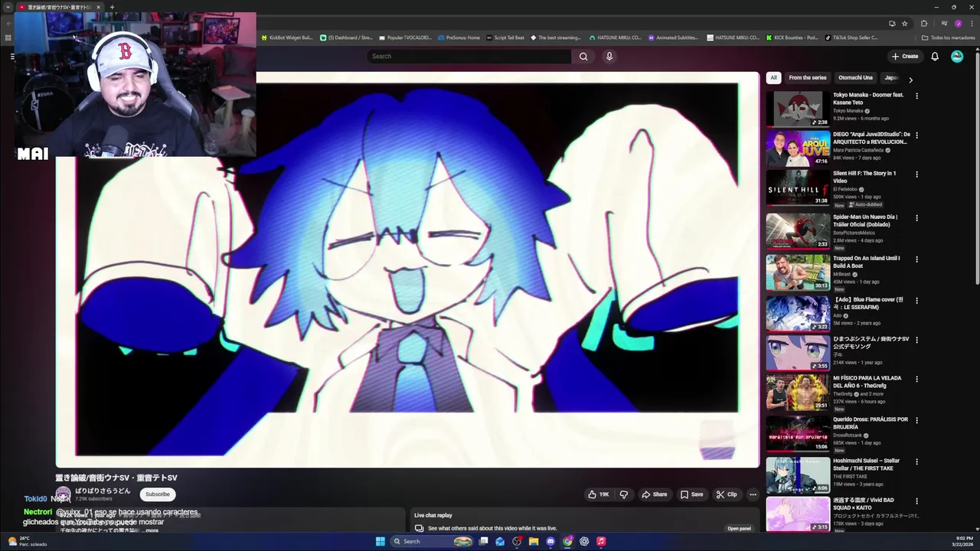The image size is (980, 551).
Task: Open Tokyo Manaka Doomer video thumbnail
Action: tap(798, 109)
